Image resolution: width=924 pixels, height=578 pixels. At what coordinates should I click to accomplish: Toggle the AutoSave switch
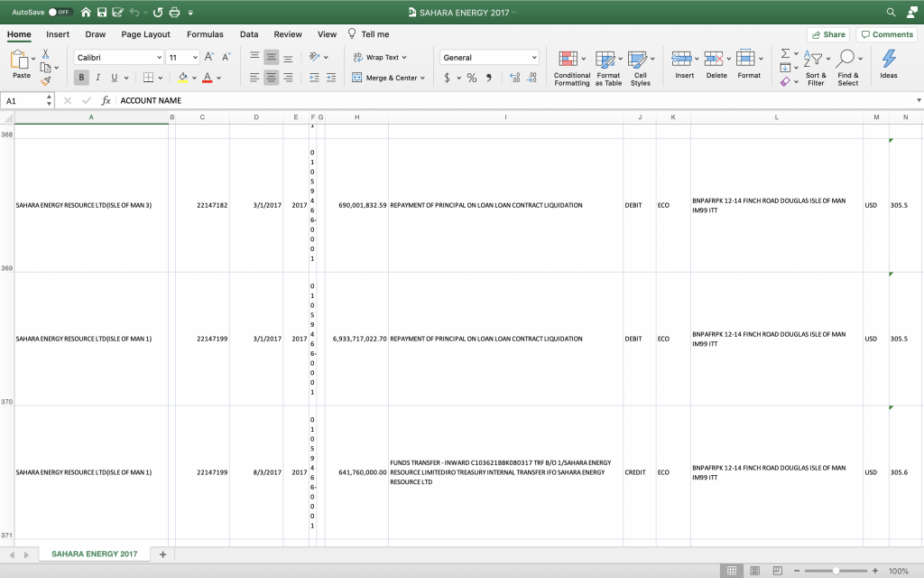coord(61,12)
